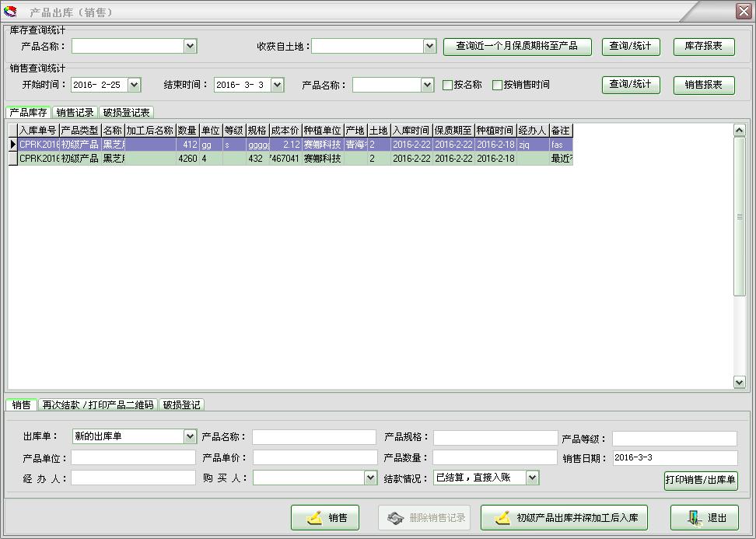The height and width of the screenshot is (539, 756).
Task: Expand the 结款情况 dropdown showing 已结算，直接入账
Action: click(x=533, y=478)
